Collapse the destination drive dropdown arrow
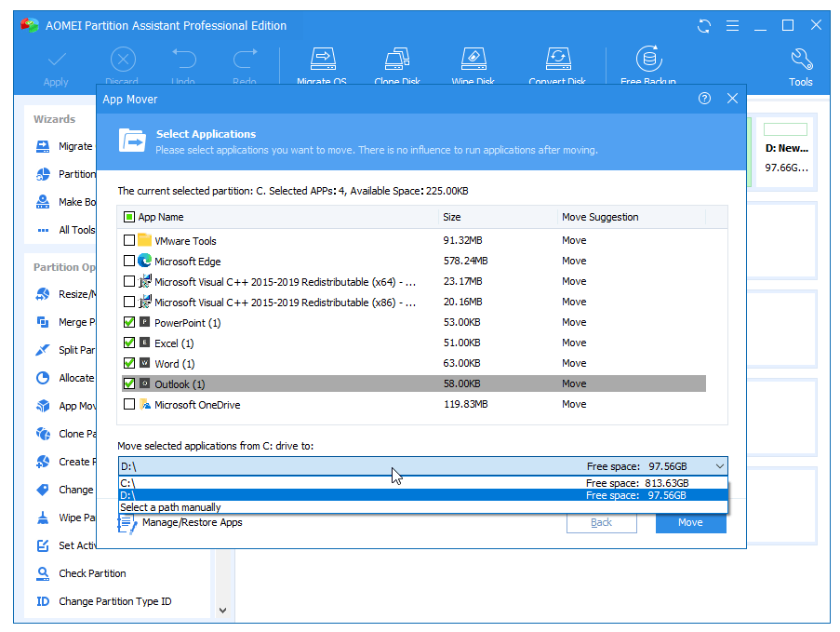The width and height of the screenshot is (840, 632). click(x=719, y=466)
